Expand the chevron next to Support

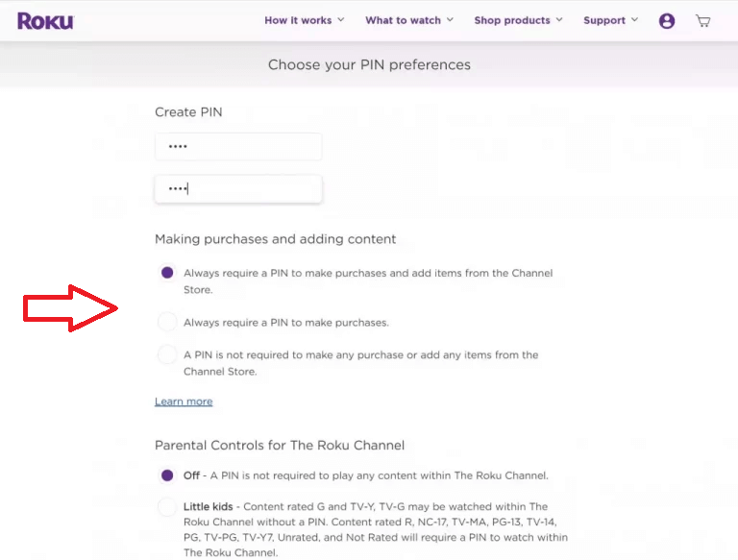pyautogui.click(x=635, y=20)
